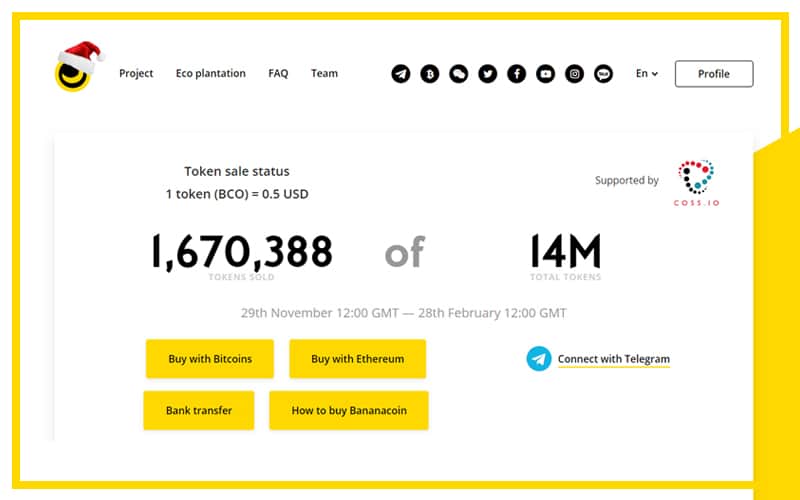
Task: Click the 14M total tokens figure
Action: pos(566,251)
